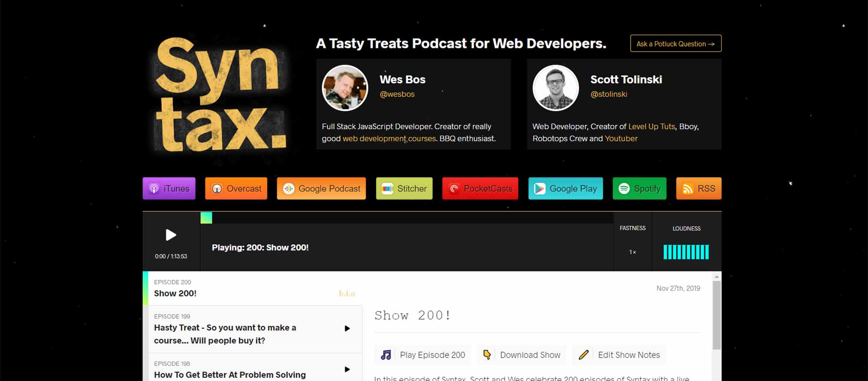868x381 pixels.
Task: Open the Stitcher podcast link
Action: (x=404, y=188)
